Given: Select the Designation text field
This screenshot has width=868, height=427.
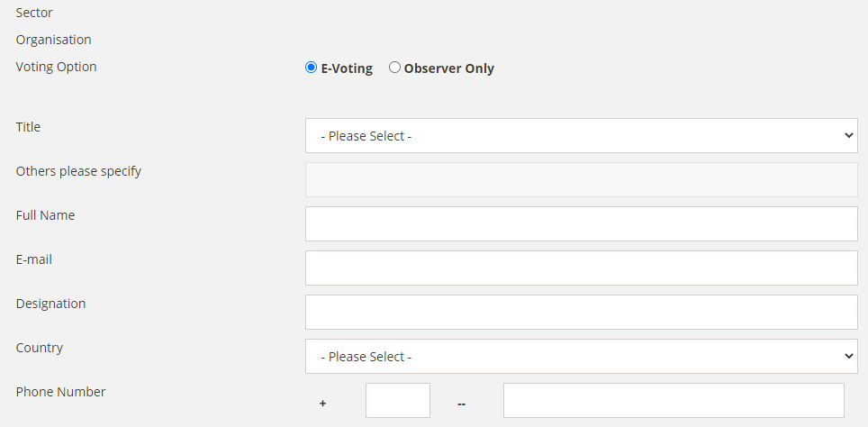Looking at the screenshot, I should 582,312.
